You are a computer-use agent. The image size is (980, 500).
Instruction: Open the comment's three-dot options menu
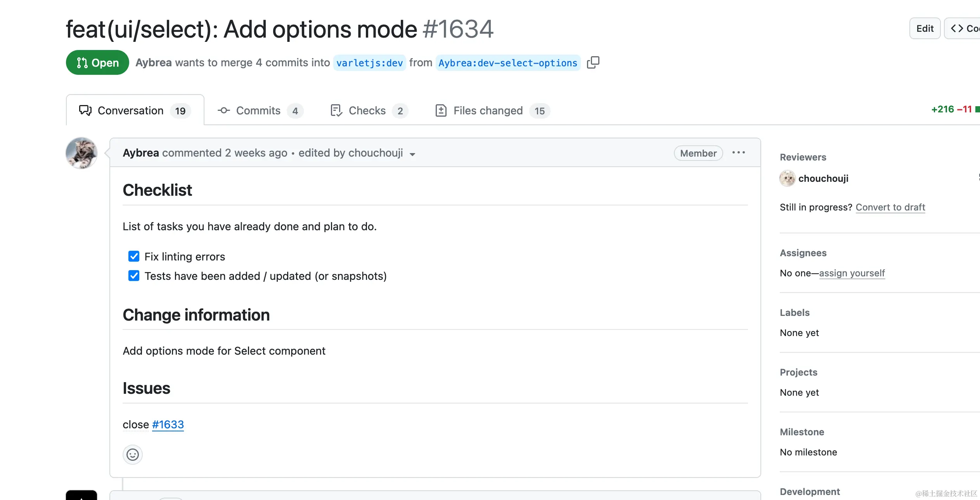click(x=738, y=153)
